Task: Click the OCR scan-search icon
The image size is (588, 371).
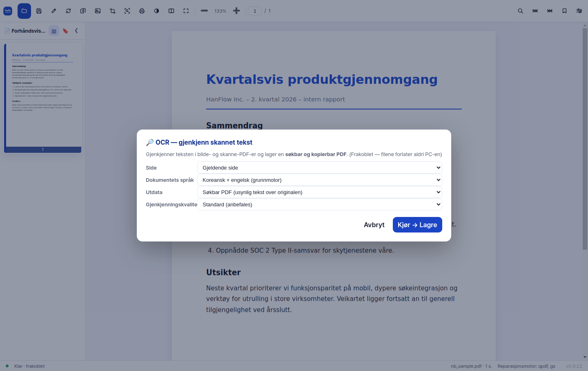Action: point(127,11)
